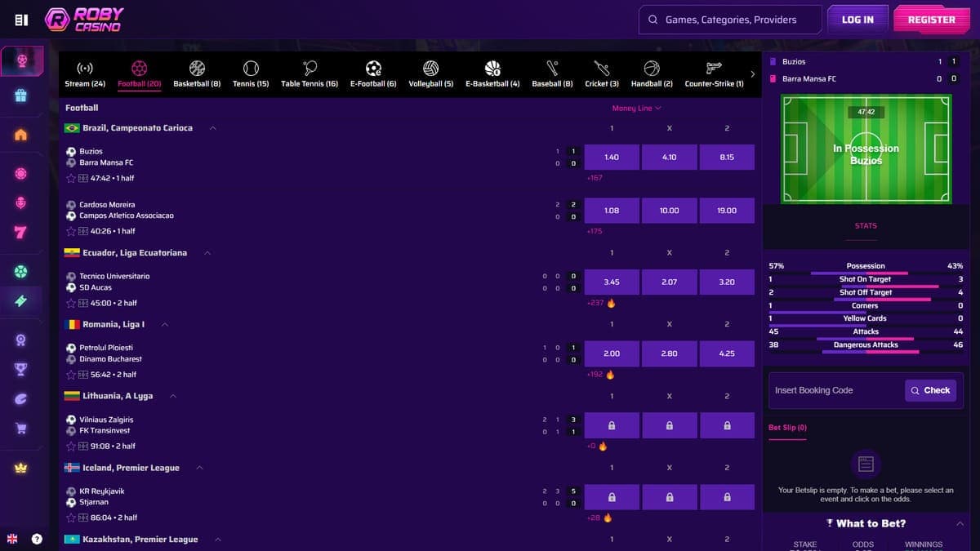Open the green football sports sidebar icon
Viewport: 980px width, 551px height.
[21, 271]
